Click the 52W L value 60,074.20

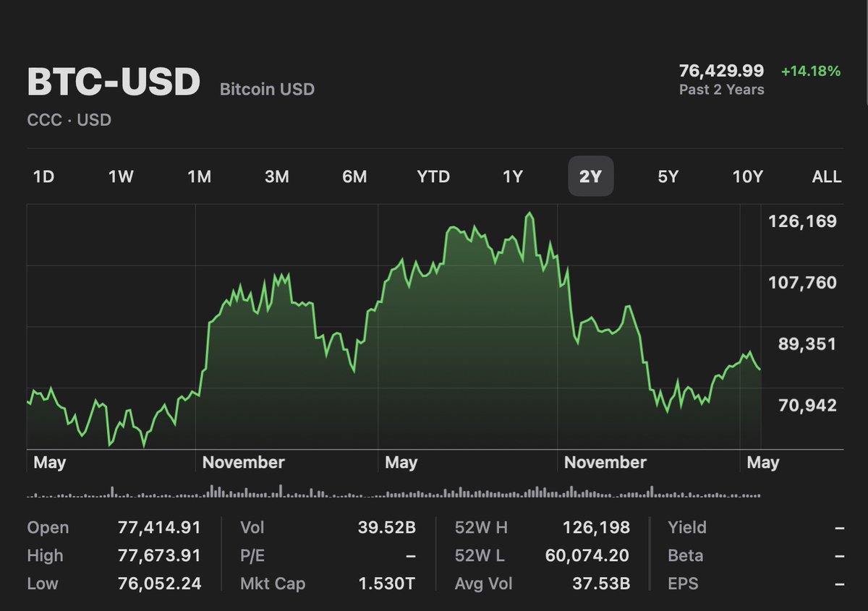587,556
